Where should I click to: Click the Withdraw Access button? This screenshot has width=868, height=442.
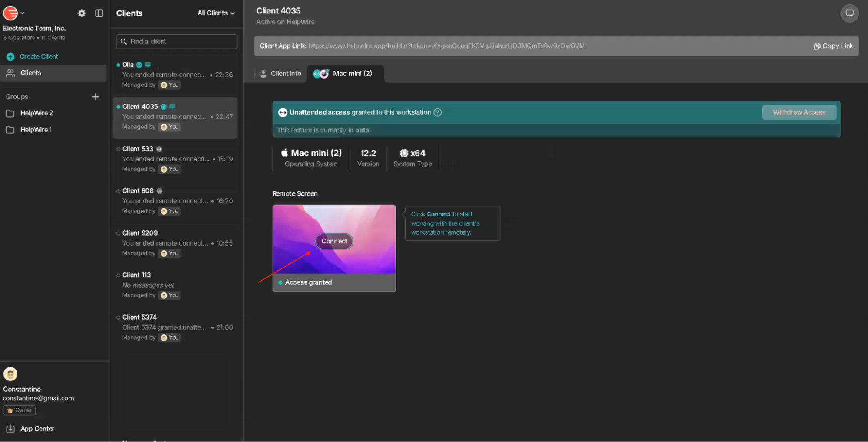pos(799,112)
